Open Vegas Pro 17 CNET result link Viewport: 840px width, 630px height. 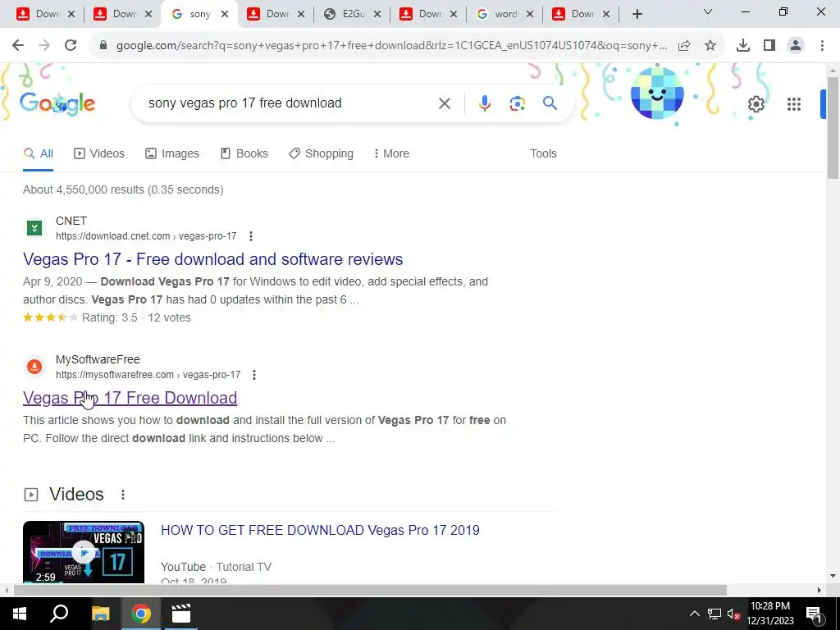(x=212, y=259)
